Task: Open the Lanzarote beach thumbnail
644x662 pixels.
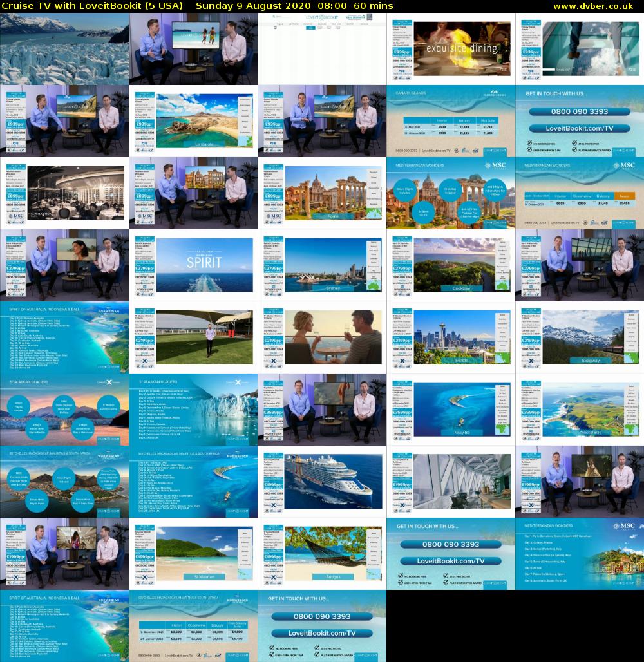Action: pyautogui.click(x=193, y=121)
